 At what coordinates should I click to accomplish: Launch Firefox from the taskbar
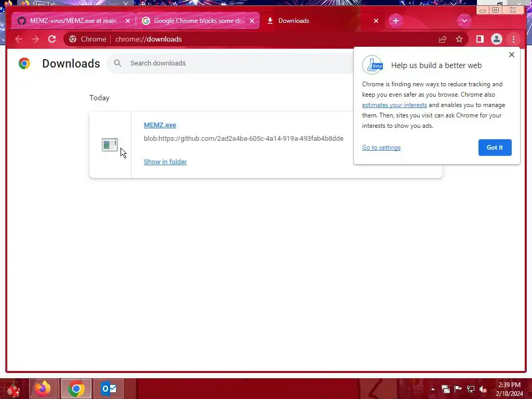44,389
